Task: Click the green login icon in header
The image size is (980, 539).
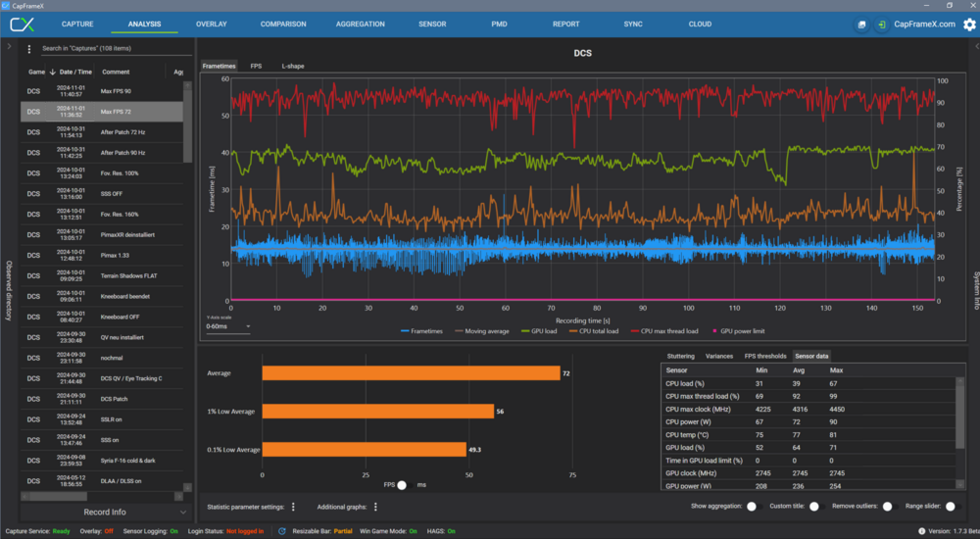Action: click(883, 24)
